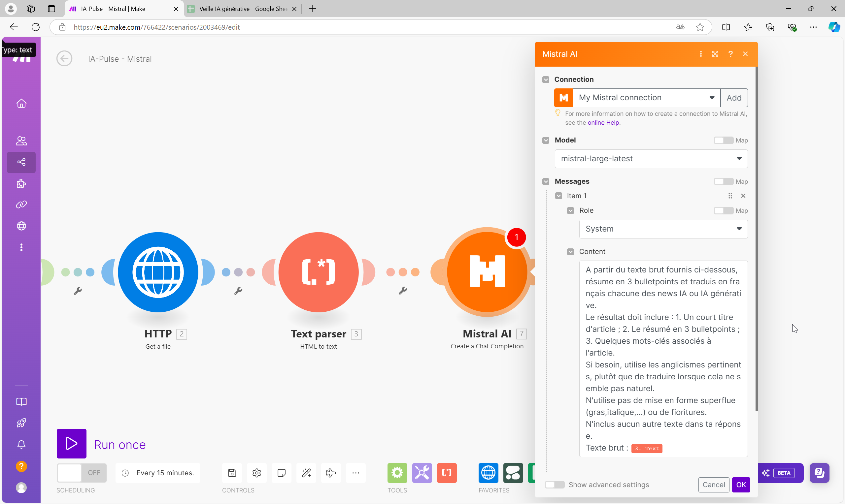The image size is (845, 504).
Task: Open the Team (users) sidebar icon
Action: pyautogui.click(x=21, y=141)
